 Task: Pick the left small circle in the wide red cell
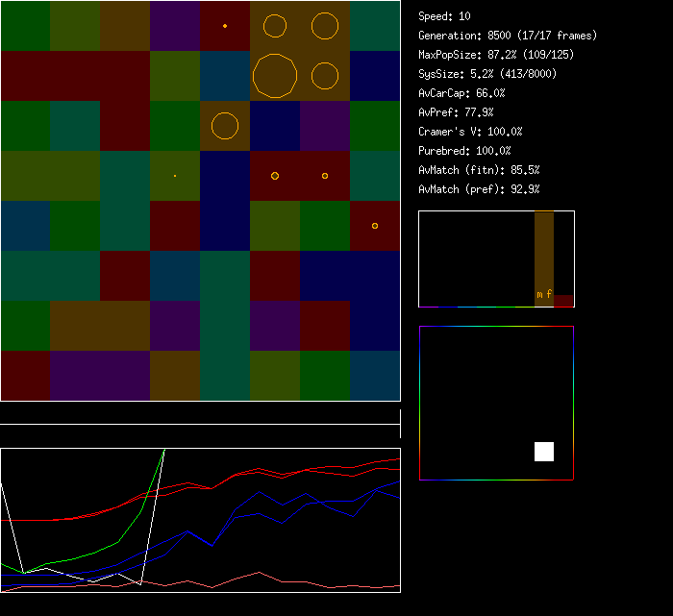click(x=275, y=176)
